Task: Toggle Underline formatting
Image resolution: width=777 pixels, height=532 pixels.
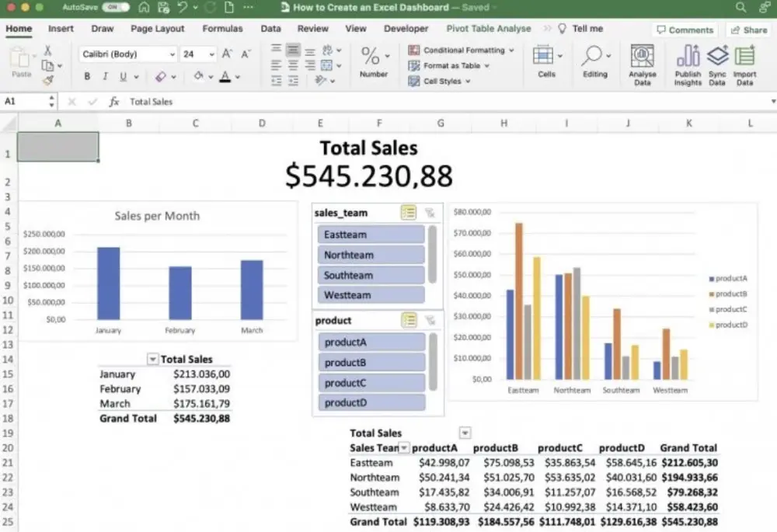Action: pyautogui.click(x=123, y=77)
